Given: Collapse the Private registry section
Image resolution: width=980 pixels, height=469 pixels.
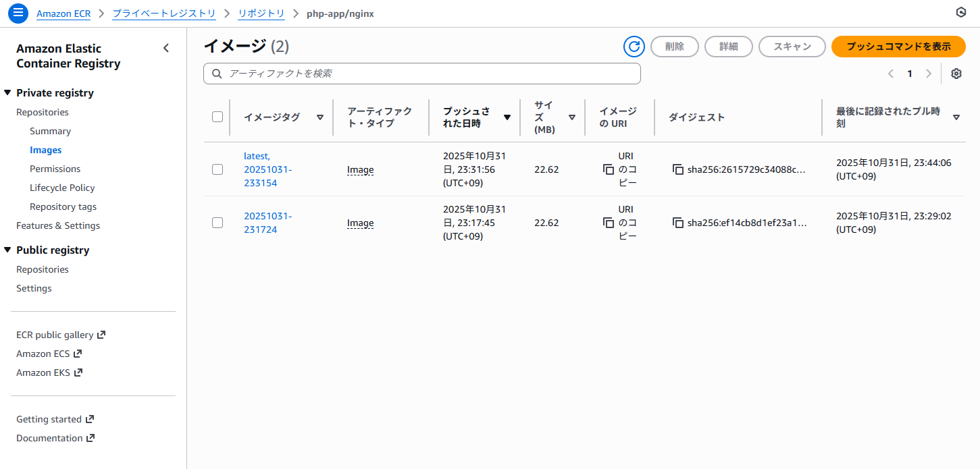Looking at the screenshot, I should point(8,93).
